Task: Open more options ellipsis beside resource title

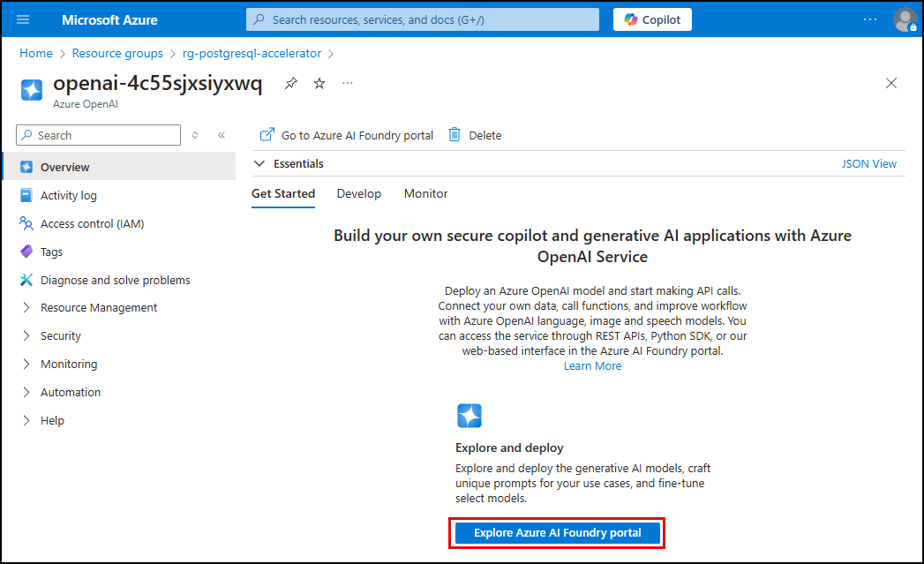Action: (348, 83)
